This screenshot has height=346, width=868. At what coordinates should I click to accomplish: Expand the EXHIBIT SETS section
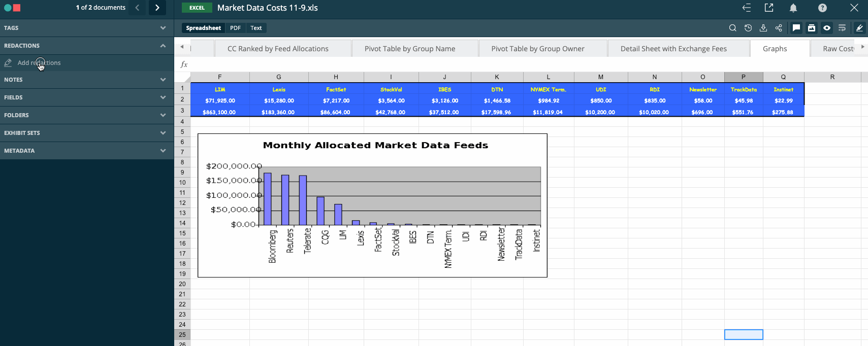point(87,133)
